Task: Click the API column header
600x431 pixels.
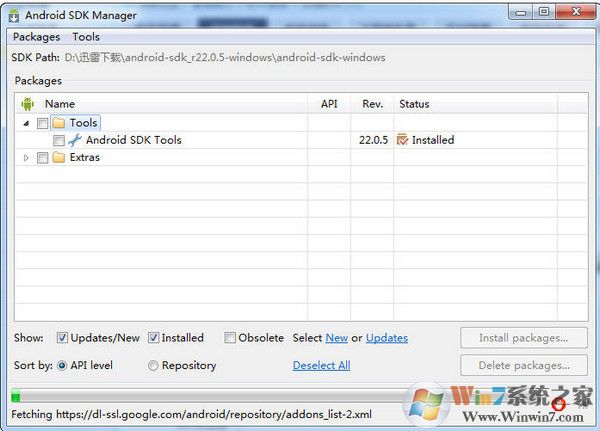Action: pos(329,104)
